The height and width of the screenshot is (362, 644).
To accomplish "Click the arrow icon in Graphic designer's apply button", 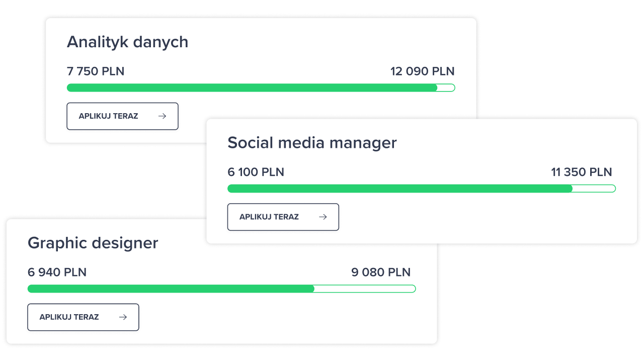I will tap(123, 317).
